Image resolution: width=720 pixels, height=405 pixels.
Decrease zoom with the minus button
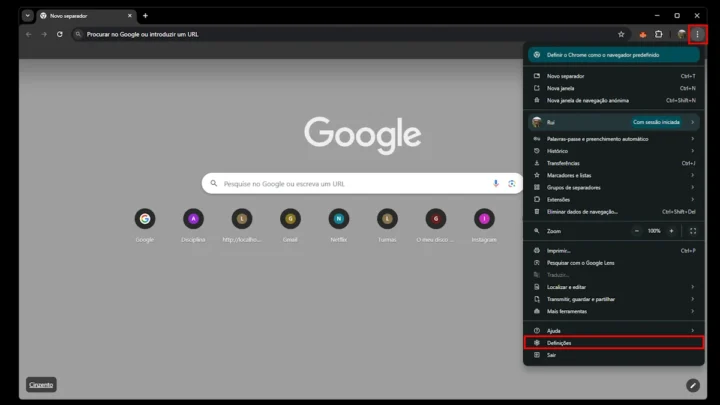(636, 230)
